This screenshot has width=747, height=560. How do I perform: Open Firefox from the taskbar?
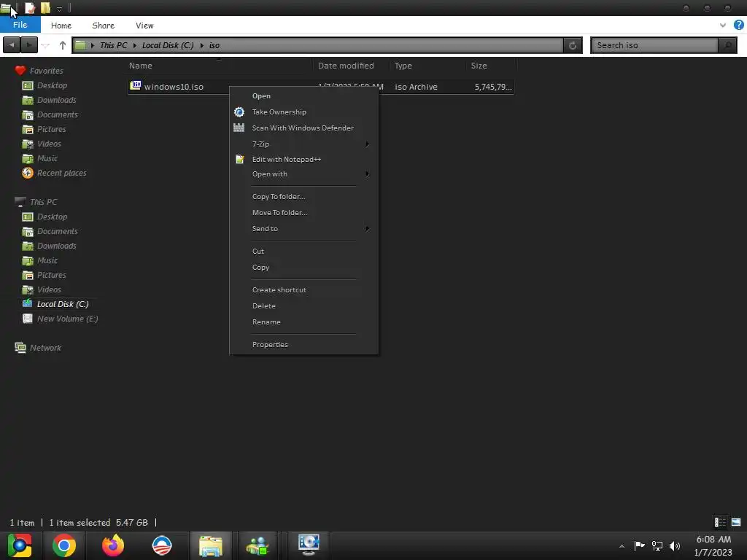coord(113,545)
